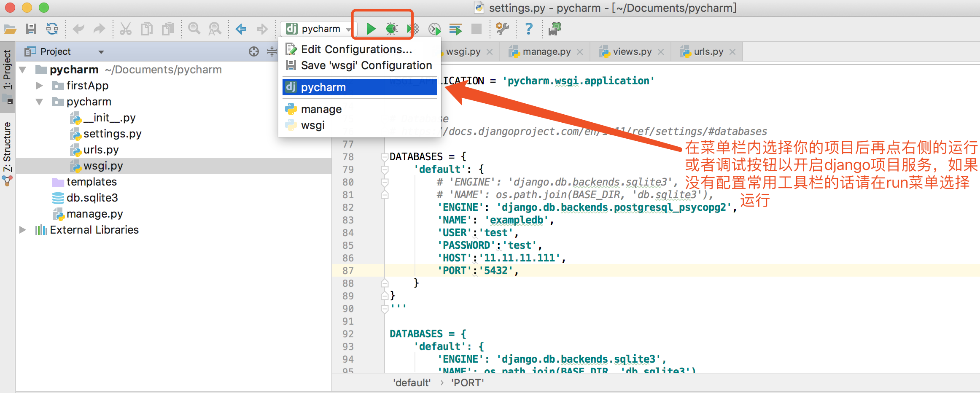Click the Redo arrow icon

click(99, 29)
